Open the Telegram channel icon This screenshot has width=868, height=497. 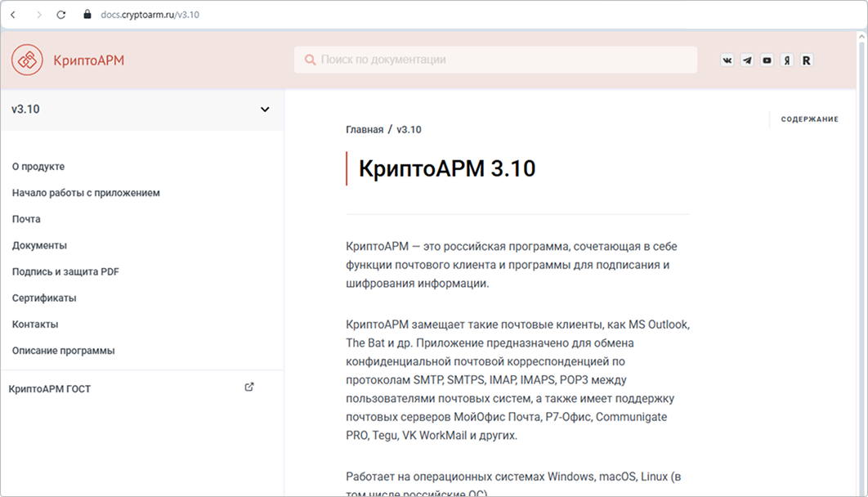pyautogui.click(x=747, y=60)
